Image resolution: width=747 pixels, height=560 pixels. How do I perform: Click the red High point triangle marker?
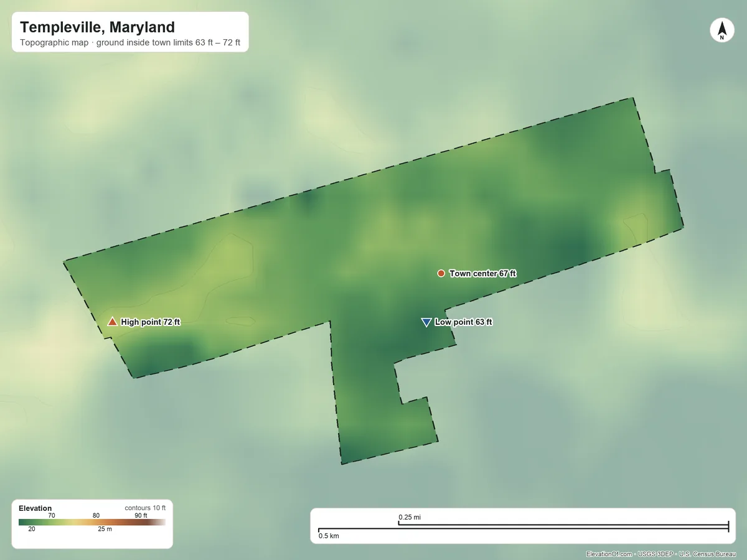(x=112, y=322)
